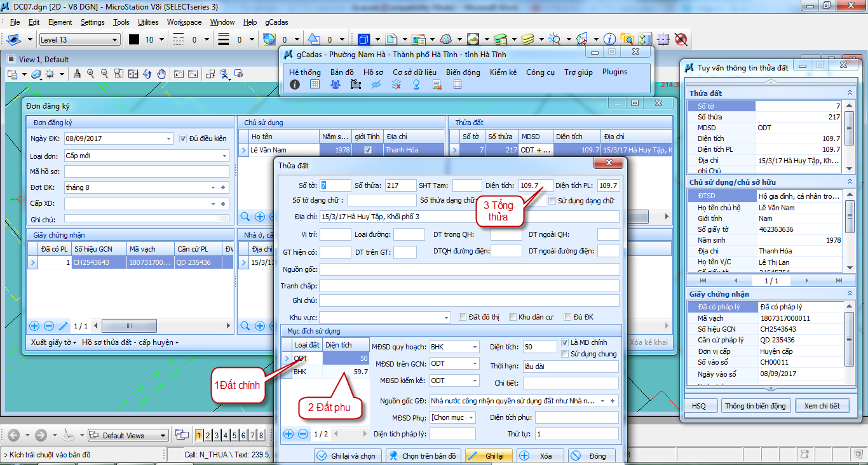Expand the MĐSD quy hoạch dropdown
This screenshot has height=465, width=868.
click(474, 347)
